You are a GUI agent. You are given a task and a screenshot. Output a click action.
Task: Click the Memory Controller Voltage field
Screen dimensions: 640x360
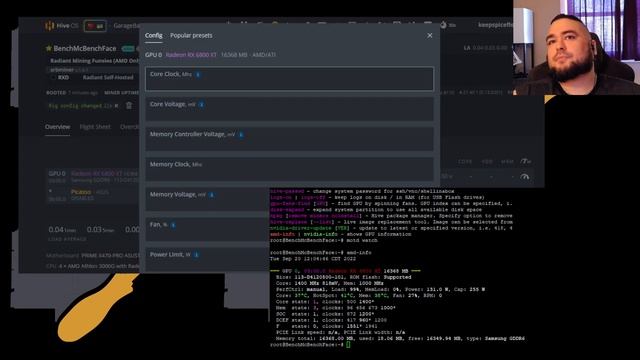[x=289, y=139]
